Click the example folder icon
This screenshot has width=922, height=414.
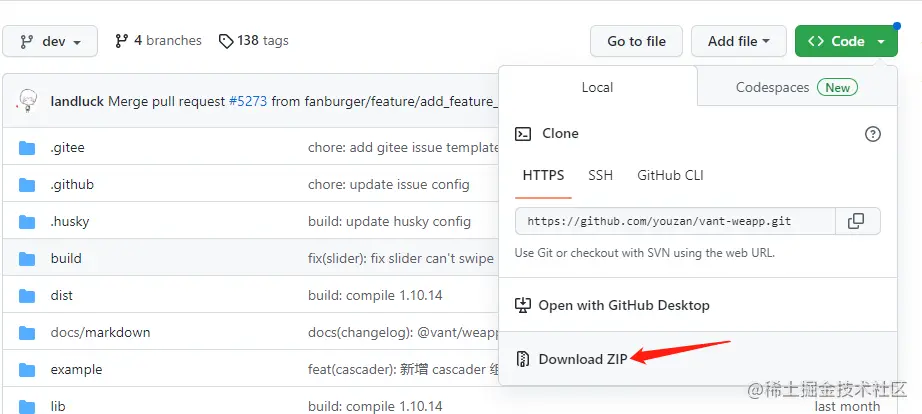(x=27, y=369)
